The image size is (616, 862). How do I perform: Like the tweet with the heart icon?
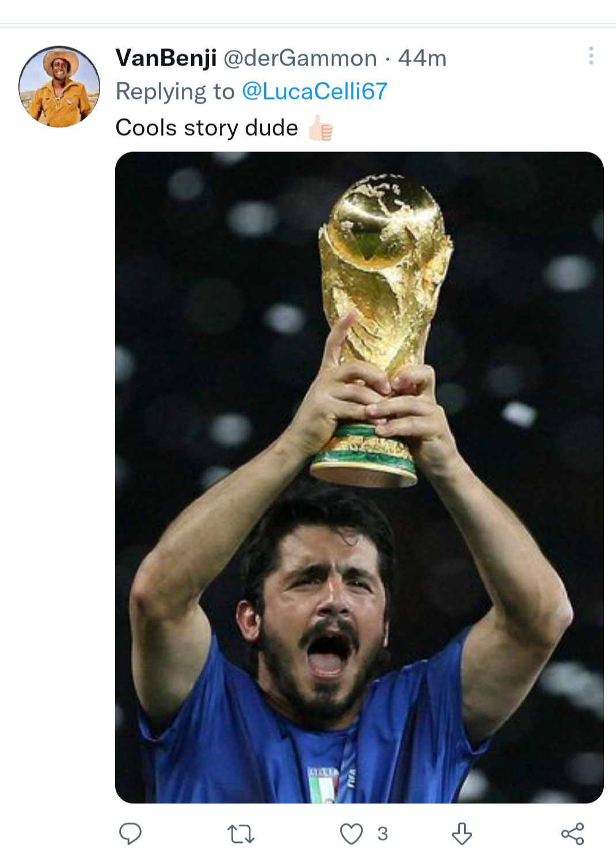tap(351, 833)
